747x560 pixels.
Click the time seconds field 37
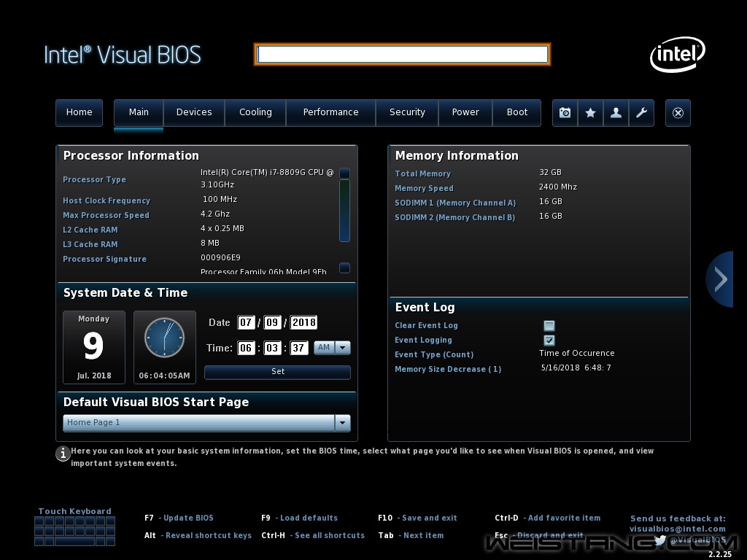point(298,348)
